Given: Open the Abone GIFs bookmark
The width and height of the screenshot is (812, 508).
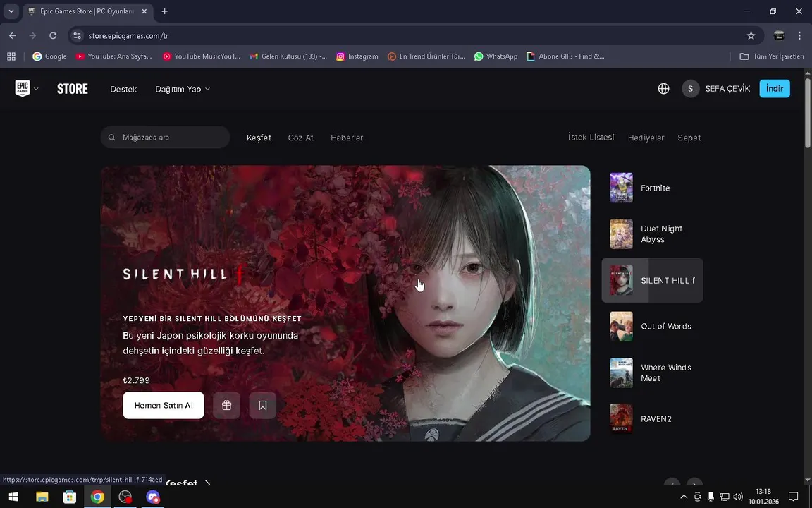Looking at the screenshot, I should click(565, 56).
